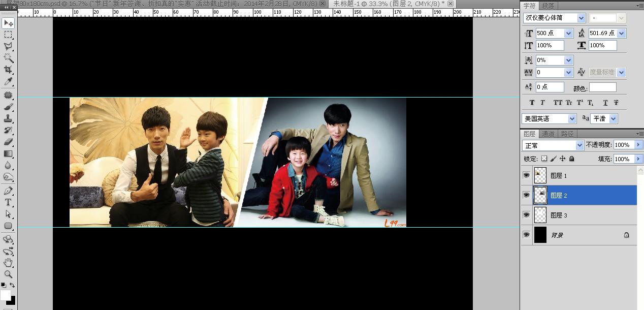
Task: Click the lock-all padlock icon in Layers
Action: (x=571, y=159)
